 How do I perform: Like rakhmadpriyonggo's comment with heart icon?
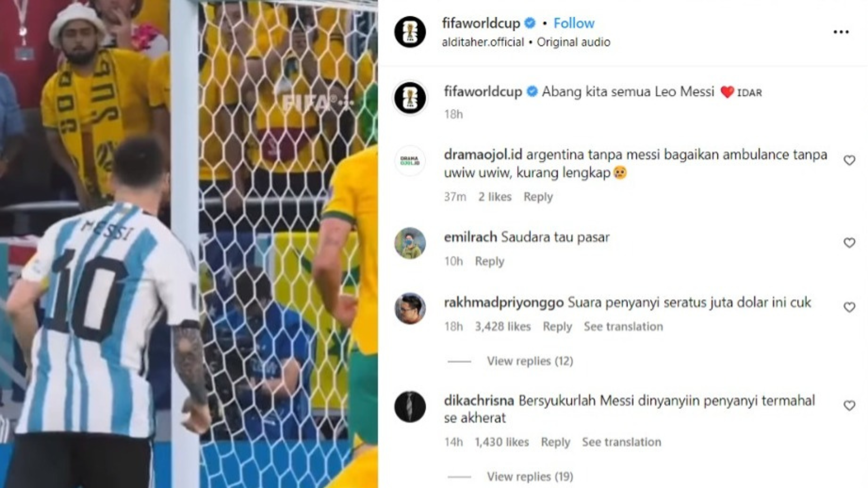849,307
